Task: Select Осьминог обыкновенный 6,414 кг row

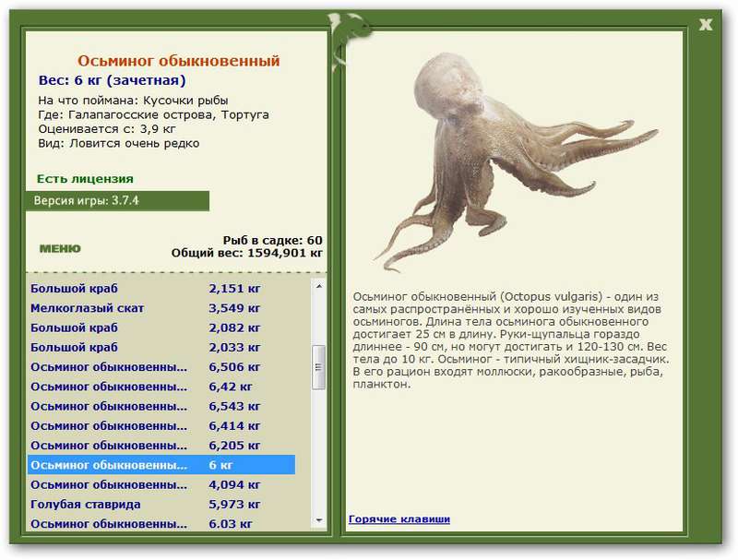Action: (161, 426)
